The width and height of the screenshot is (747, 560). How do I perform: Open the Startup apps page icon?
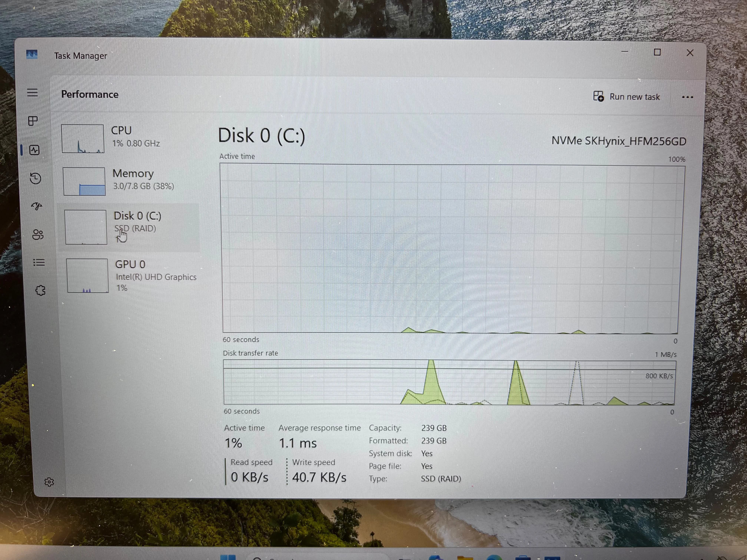tap(36, 206)
